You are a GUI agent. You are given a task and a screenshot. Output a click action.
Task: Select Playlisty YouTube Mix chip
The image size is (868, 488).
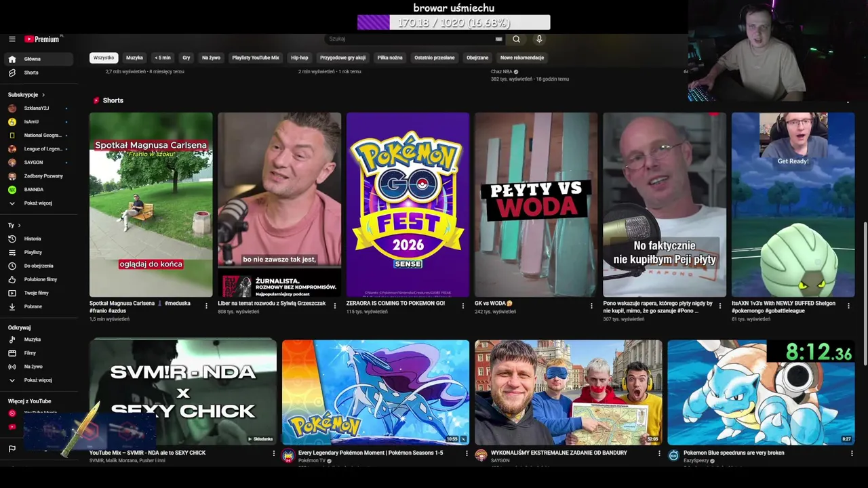pyautogui.click(x=256, y=58)
